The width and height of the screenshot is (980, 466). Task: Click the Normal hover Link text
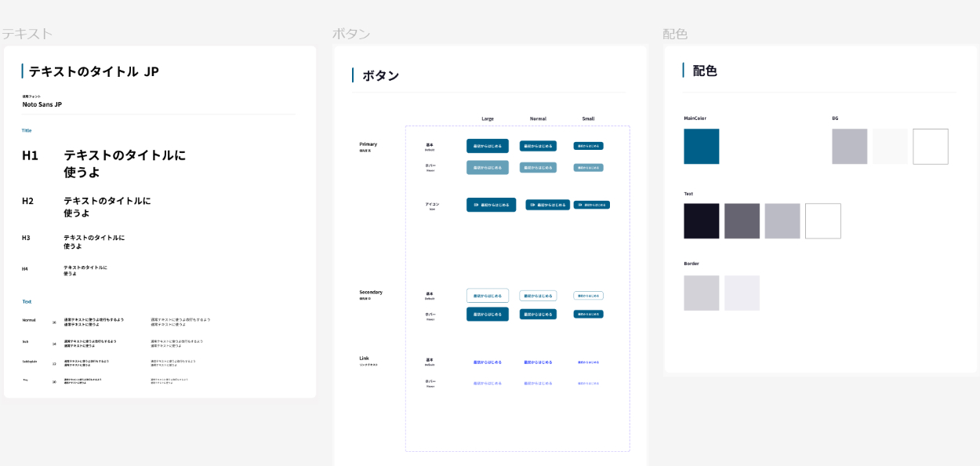point(538,384)
